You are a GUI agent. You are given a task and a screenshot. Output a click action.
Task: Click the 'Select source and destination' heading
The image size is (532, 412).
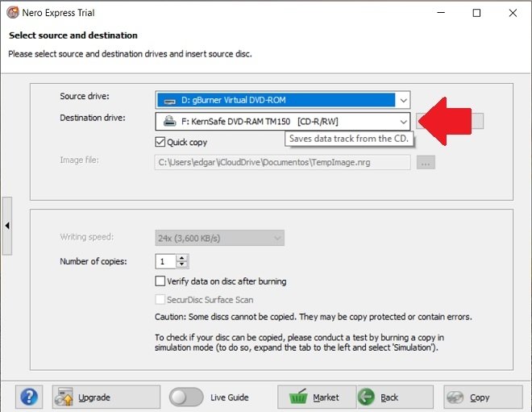click(73, 35)
